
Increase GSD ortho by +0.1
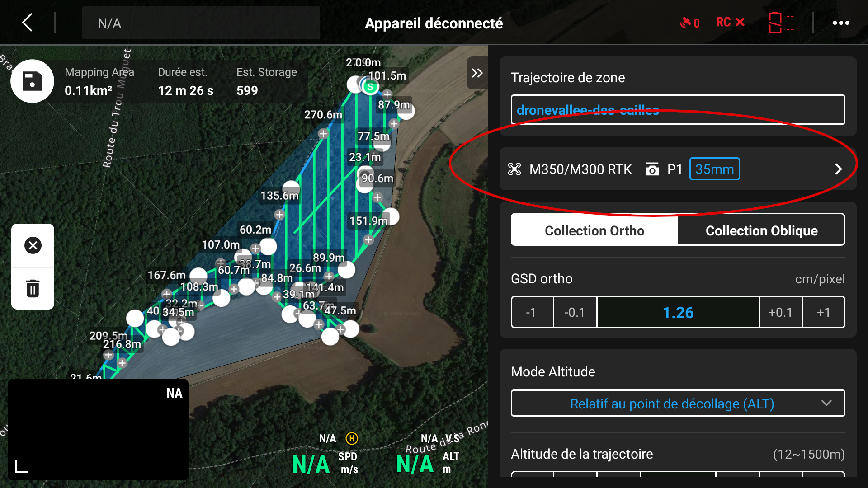pyautogui.click(x=780, y=312)
